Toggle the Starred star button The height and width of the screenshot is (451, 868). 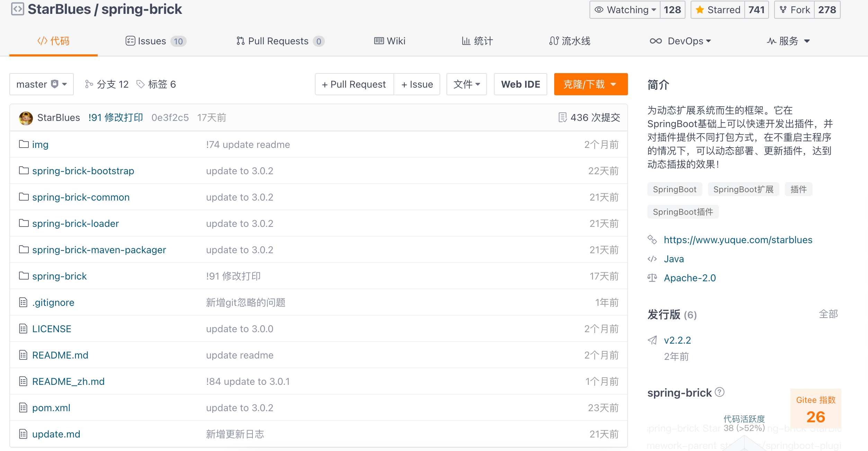point(718,10)
